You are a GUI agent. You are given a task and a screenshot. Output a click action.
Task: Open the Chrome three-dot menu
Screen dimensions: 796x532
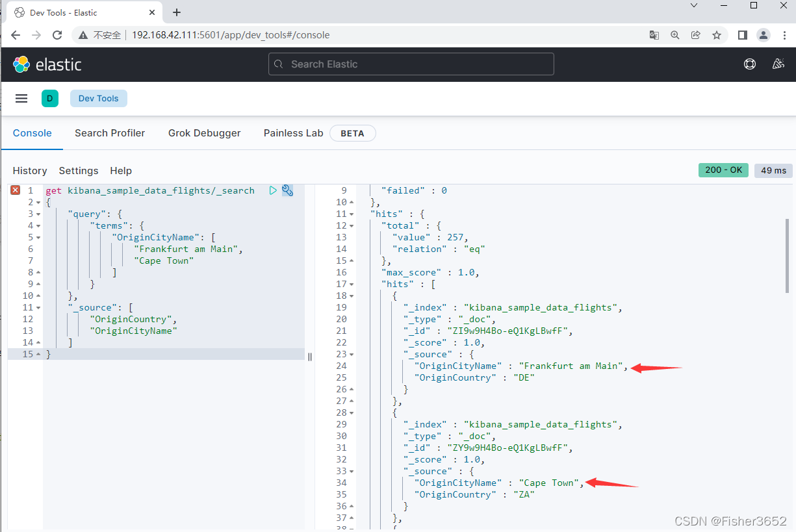click(x=784, y=35)
